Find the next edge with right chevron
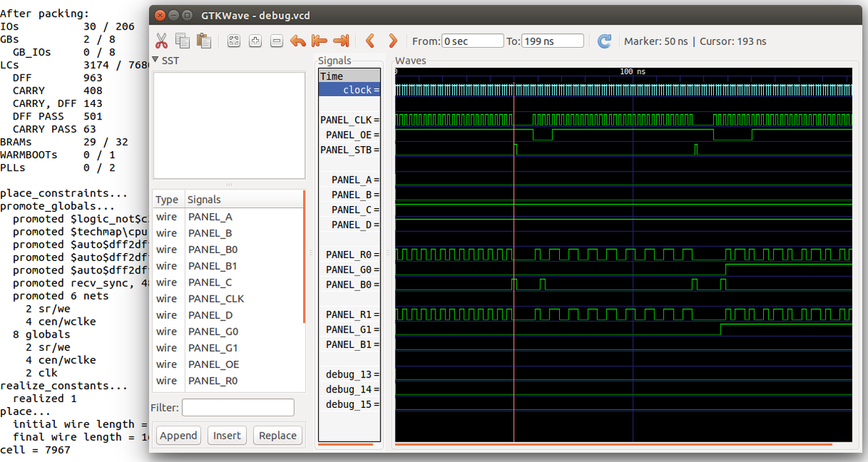The height and width of the screenshot is (462, 868). pos(393,41)
